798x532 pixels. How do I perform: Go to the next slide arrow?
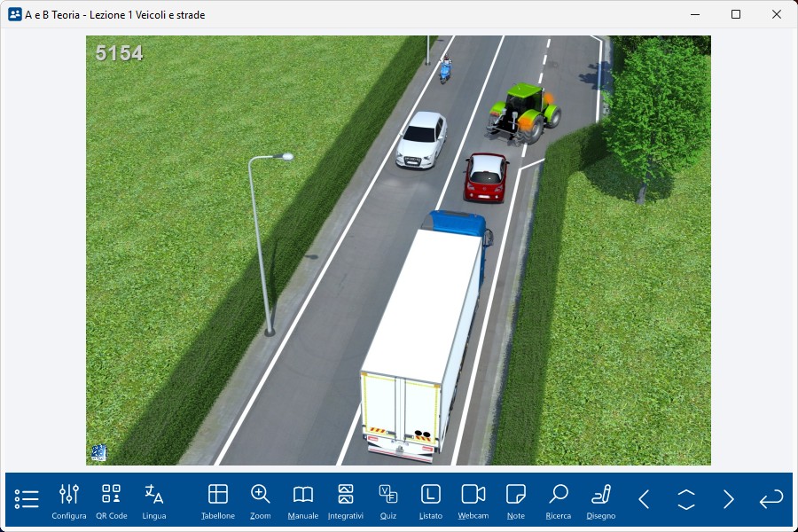729,499
